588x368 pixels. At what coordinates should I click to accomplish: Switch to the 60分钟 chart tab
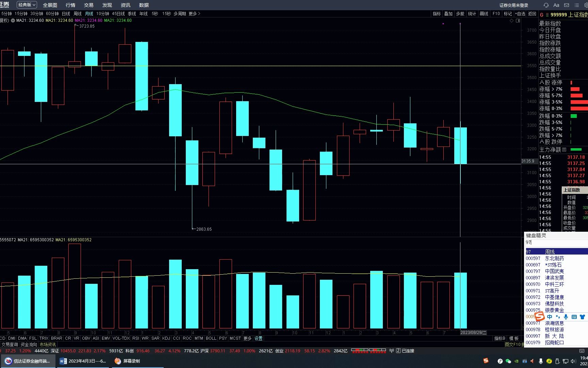pos(52,14)
